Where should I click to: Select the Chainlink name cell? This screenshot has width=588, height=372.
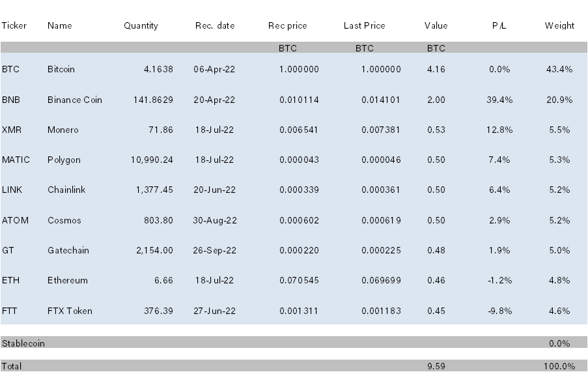[66, 190]
